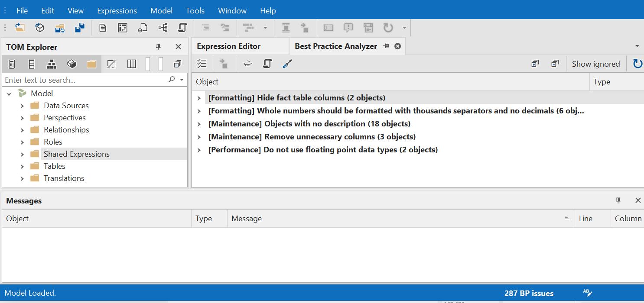The width and height of the screenshot is (644, 303).
Task: Open the Model menu
Action: tap(161, 10)
